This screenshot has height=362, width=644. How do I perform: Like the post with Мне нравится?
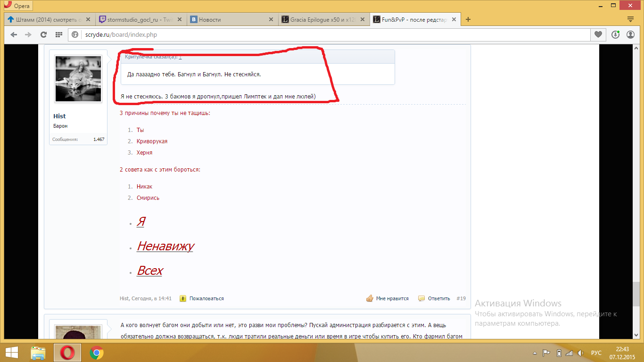(x=392, y=298)
